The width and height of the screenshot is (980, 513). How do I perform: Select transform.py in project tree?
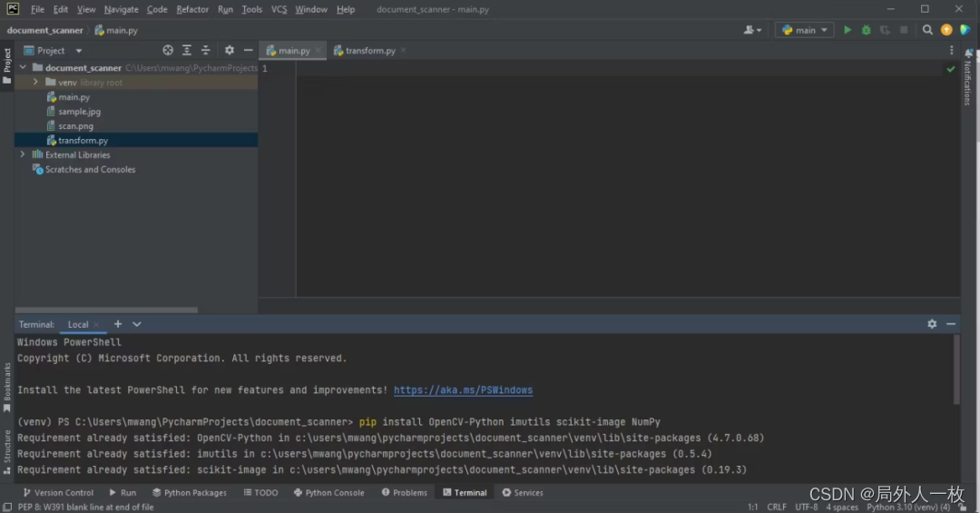[83, 140]
